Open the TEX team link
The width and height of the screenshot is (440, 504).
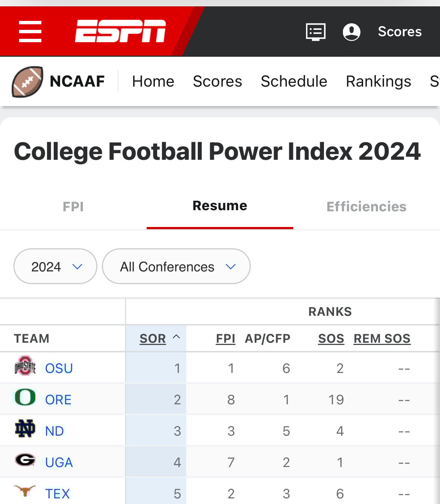coord(57,494)
